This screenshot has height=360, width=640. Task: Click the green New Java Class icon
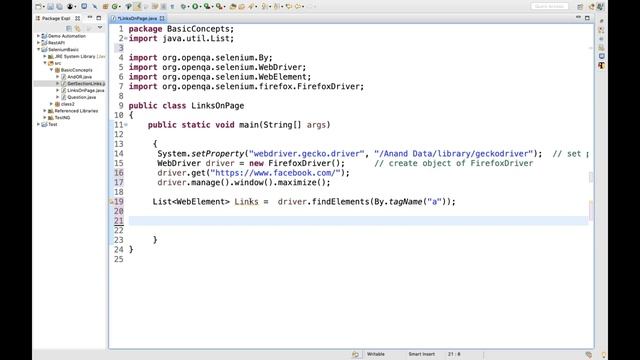(115, 6)
